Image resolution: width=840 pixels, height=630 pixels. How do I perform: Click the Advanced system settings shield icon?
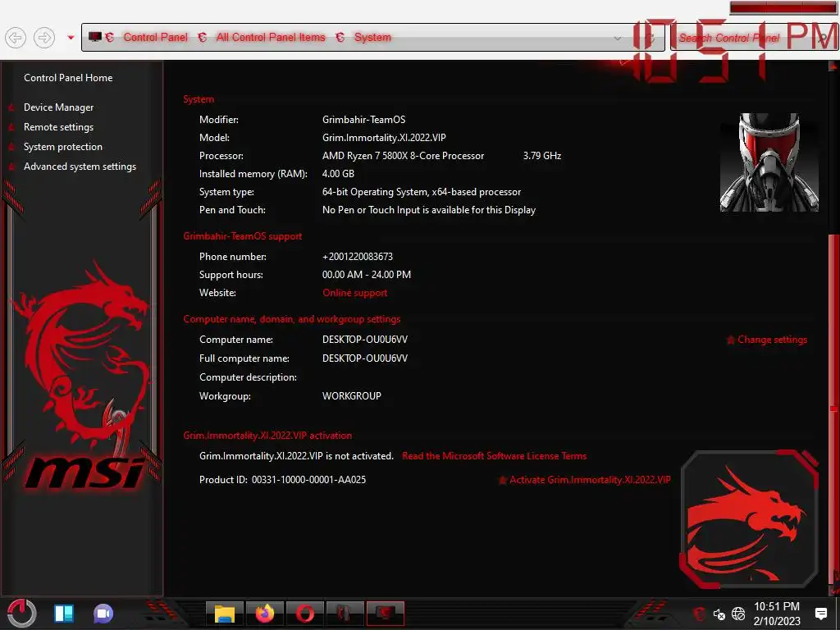(x=11, y=167)
